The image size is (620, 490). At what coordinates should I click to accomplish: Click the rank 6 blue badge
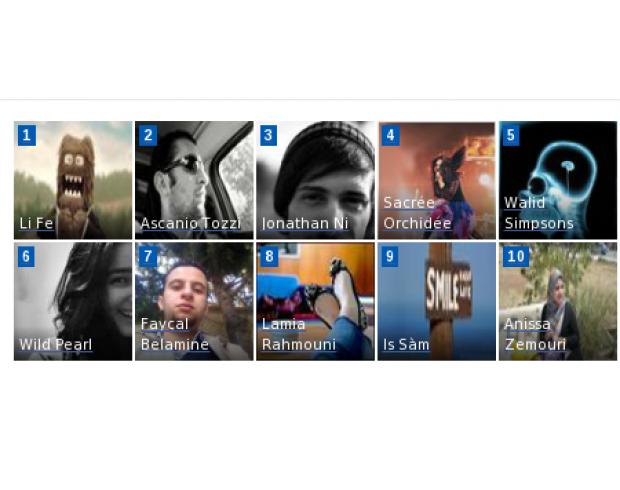point(26,256)
